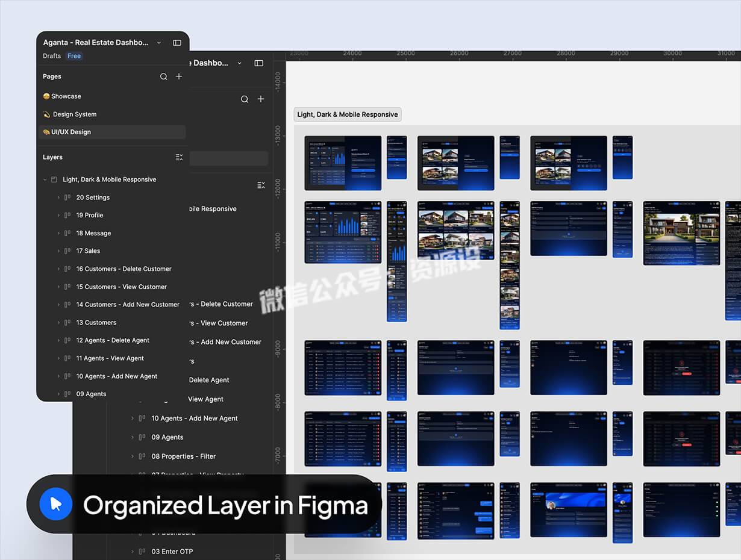This screenshot has width=741, height=560.
Task: Expand 15 Customers - View Customer layer
Action: tap(58, 287)
